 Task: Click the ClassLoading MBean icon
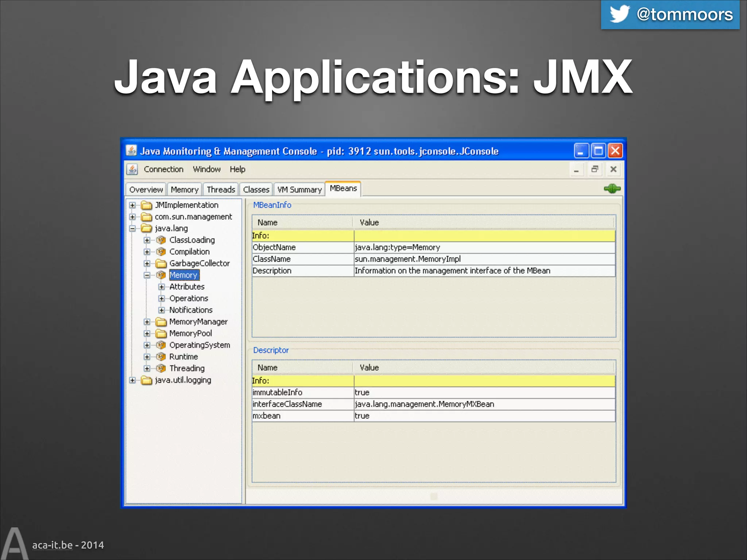click(x=161, y=240)
